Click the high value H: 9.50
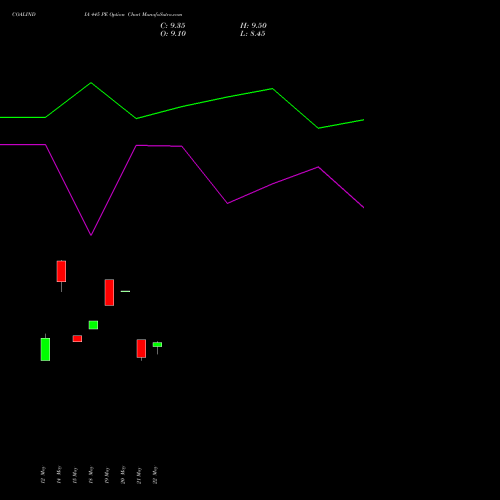 253,26
